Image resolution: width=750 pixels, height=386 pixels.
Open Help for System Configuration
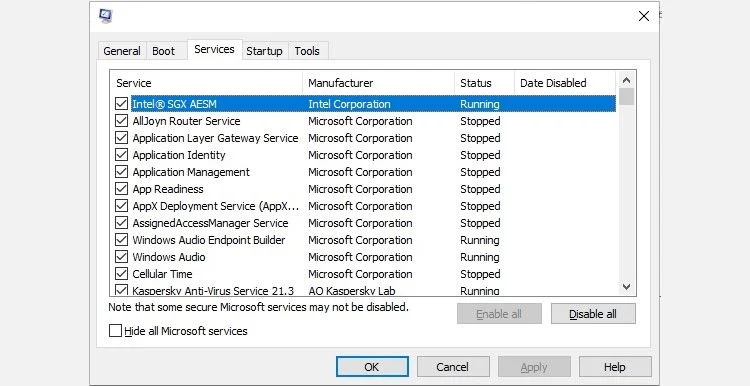pyautogui.click(x=615, y=367)
